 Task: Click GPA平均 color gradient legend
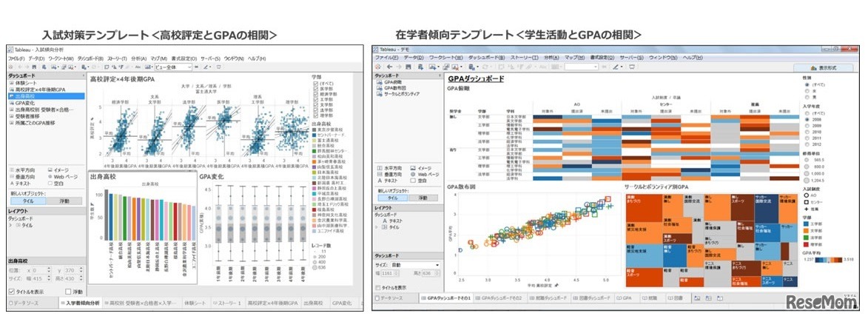point(829,260)
